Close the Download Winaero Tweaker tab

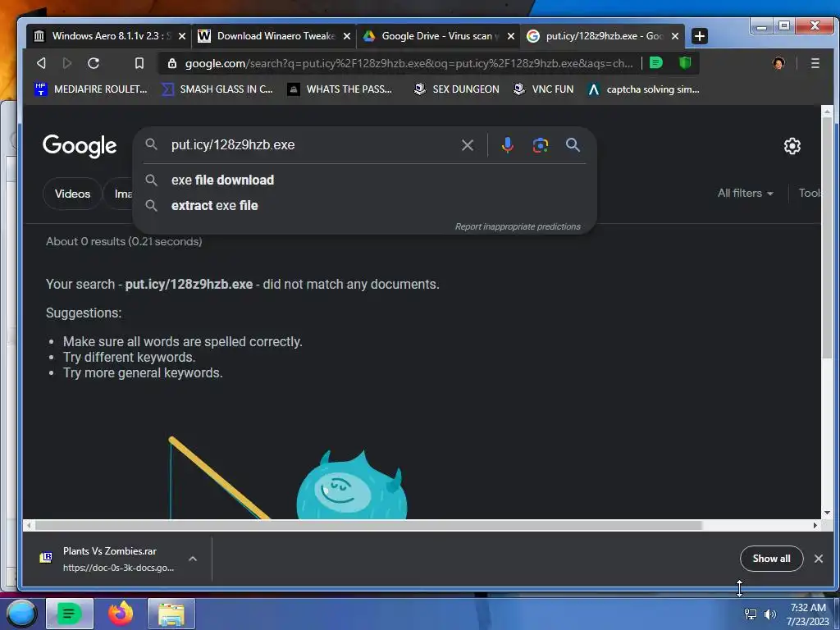347,36
